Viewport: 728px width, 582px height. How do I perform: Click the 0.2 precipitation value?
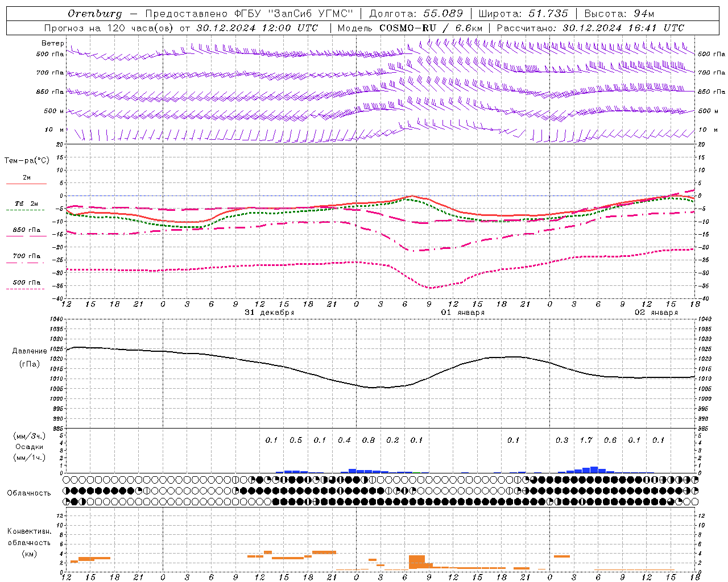point(392,440)
